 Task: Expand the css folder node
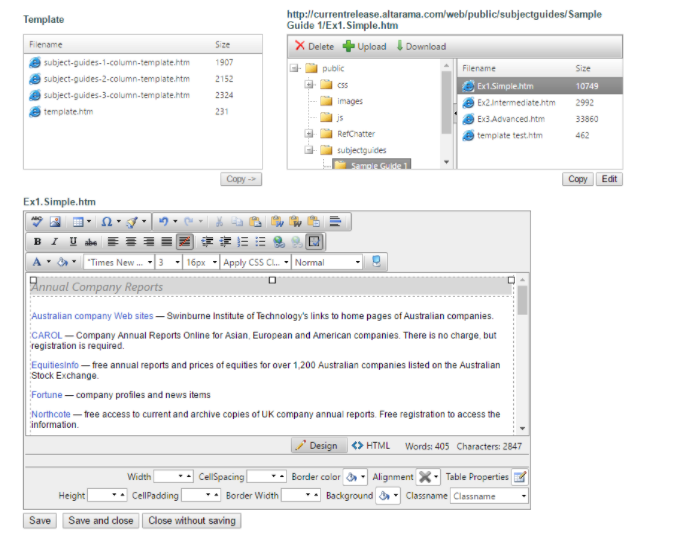(x=309, y=84)
